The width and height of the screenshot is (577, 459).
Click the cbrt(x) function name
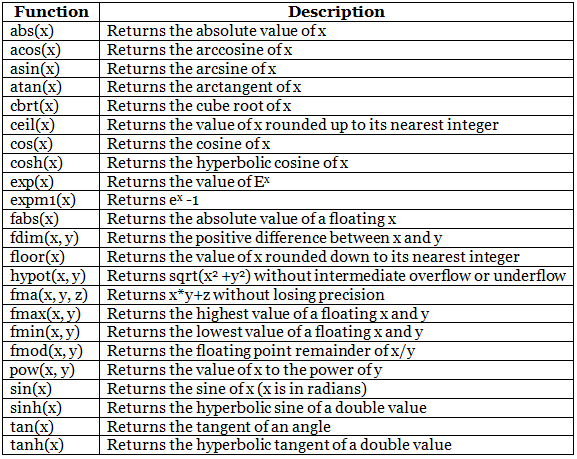34,106
